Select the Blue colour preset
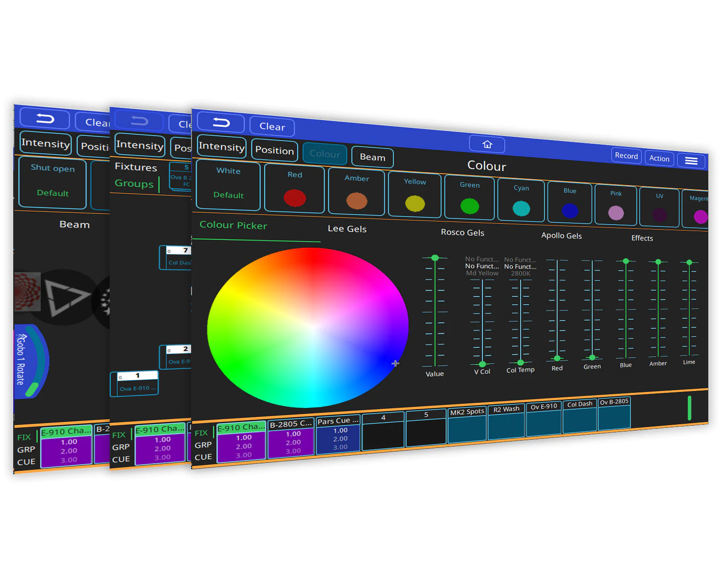The width and height of the screenshot is (728, 562). (x=570, y=203)
